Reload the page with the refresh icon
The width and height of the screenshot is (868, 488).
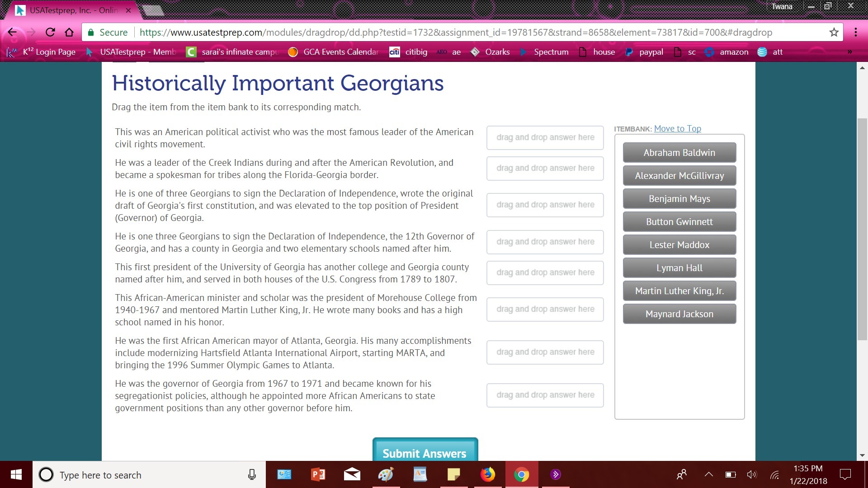pos(50,32)
